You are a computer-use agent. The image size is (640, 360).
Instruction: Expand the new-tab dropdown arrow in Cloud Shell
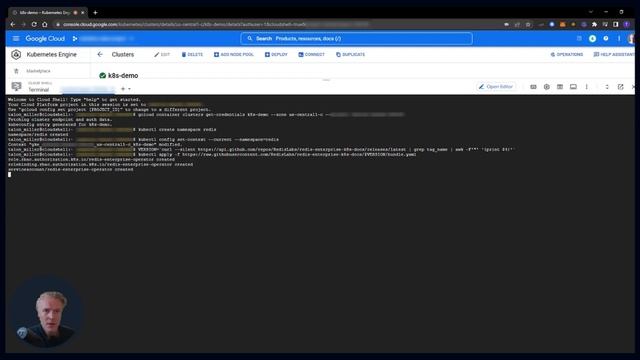click(x=129, y=89)
